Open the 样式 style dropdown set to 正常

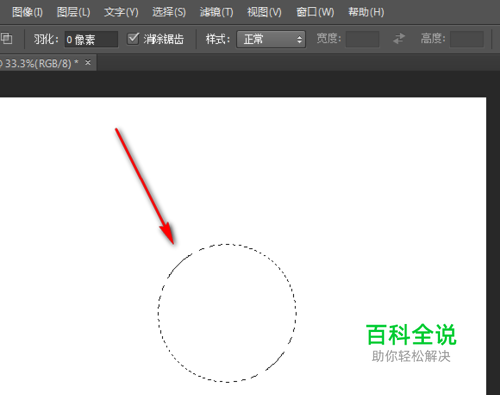pyautogui.click(x=271, y=39)
